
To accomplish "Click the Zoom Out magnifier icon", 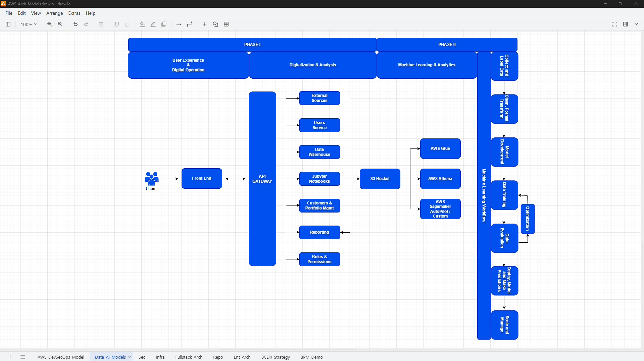I will pos(60,24).
